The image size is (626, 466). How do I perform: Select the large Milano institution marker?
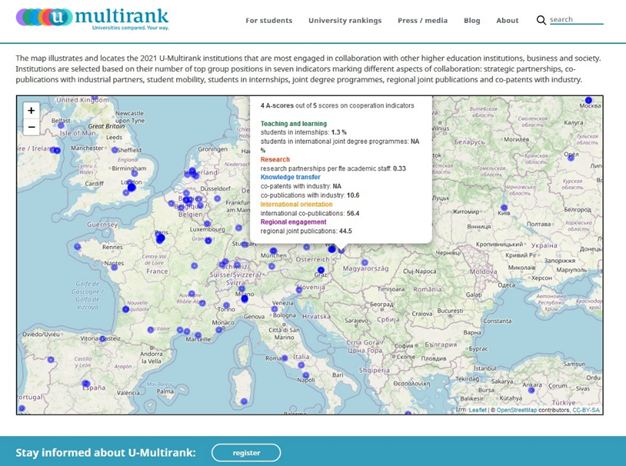[x=245, y=299]
